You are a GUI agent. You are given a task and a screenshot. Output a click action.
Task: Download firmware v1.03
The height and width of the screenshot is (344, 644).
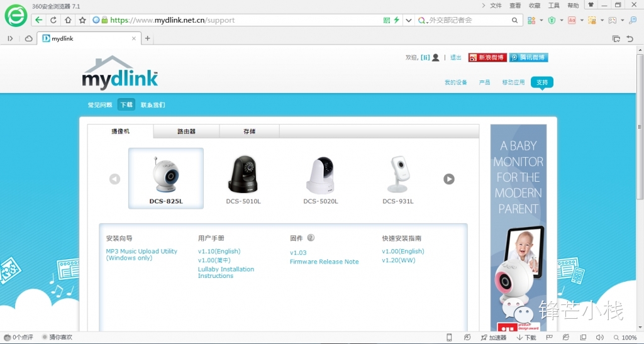[298, 253]
